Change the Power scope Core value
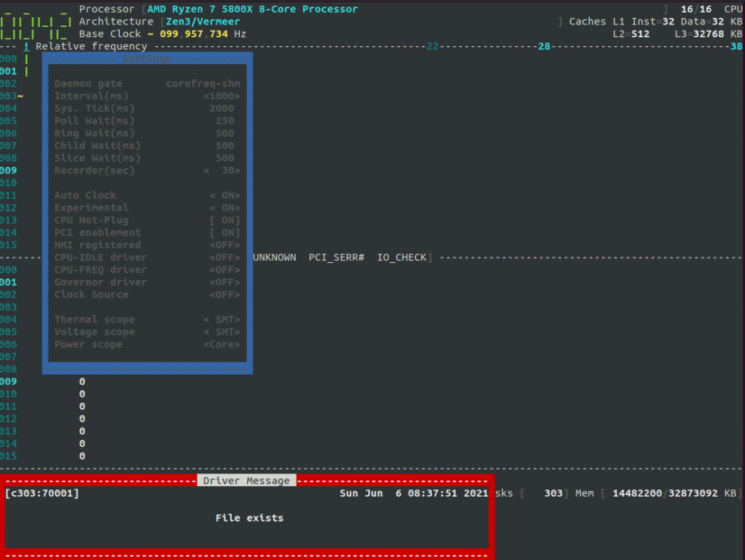 tap(222, 344)
